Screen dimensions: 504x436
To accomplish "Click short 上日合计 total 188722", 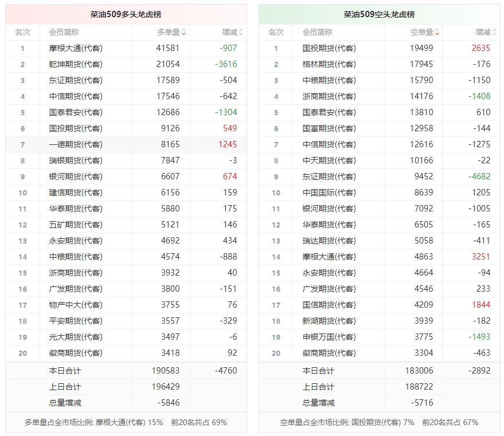I will pos(419,387).
